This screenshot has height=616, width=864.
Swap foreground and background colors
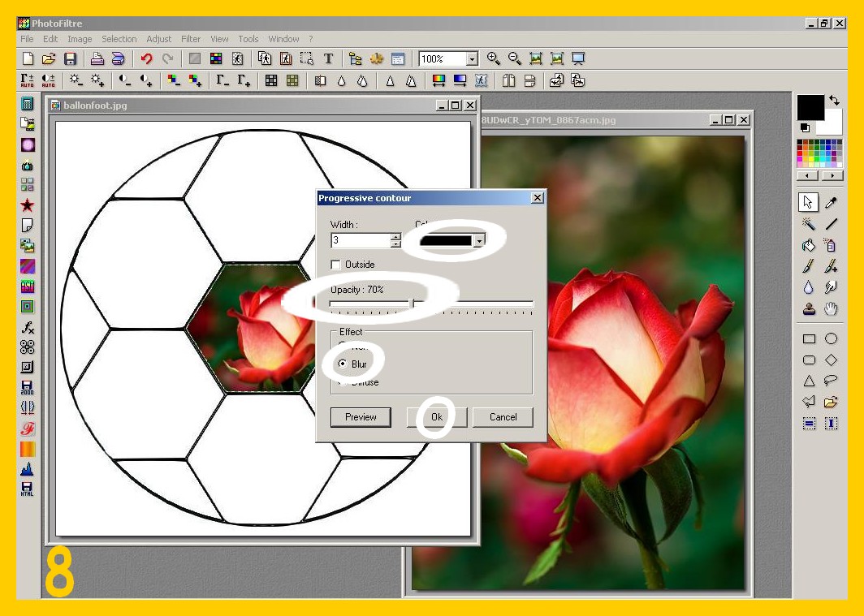point(833,101)
